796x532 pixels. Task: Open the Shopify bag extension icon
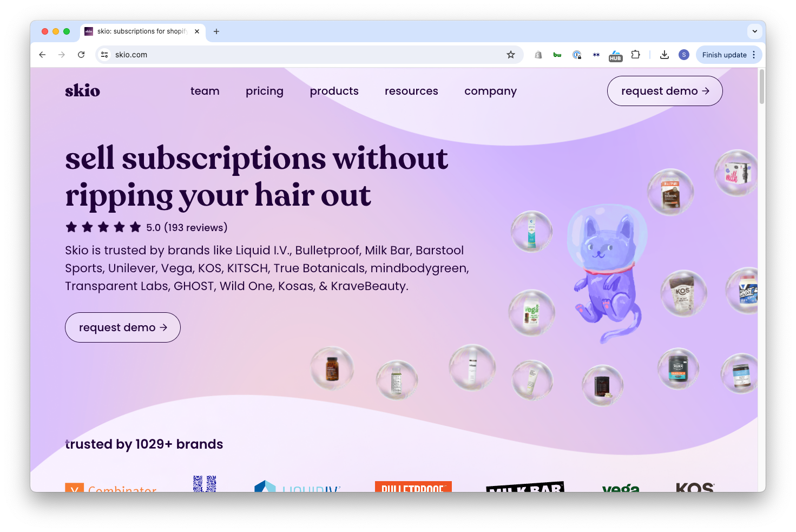538,55
